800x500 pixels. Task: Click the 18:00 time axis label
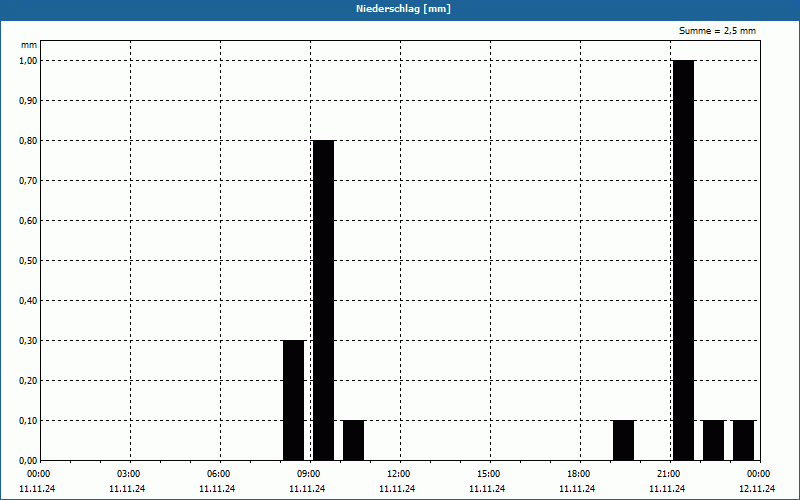pos(579,474)
